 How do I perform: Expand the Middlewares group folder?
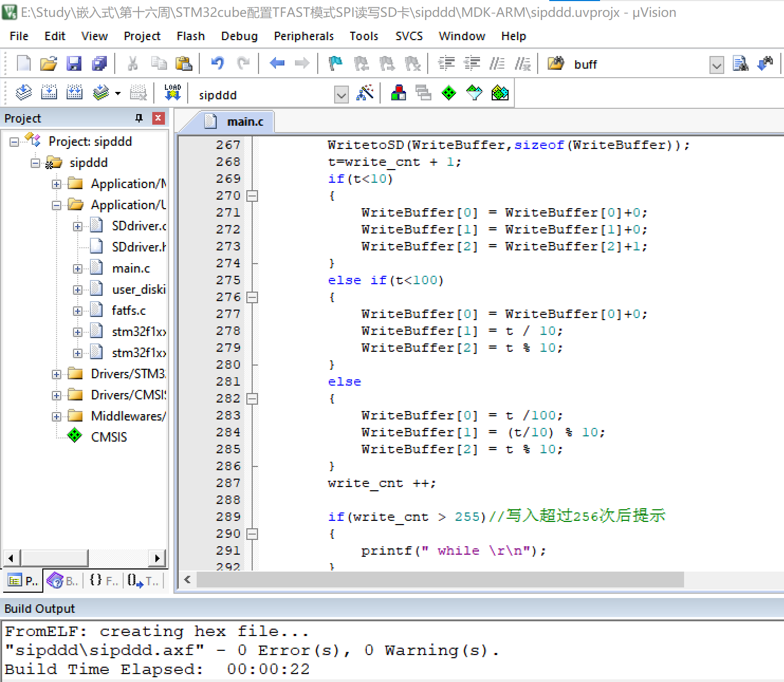[x=57, y=416]
